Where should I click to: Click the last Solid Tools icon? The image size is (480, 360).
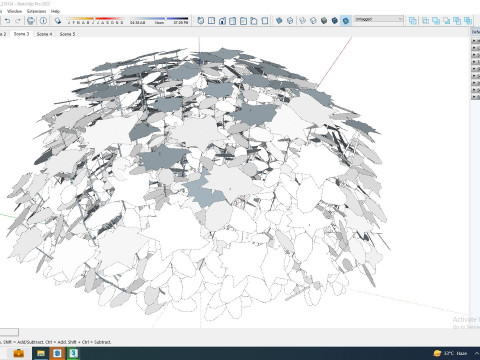(468, 21)
